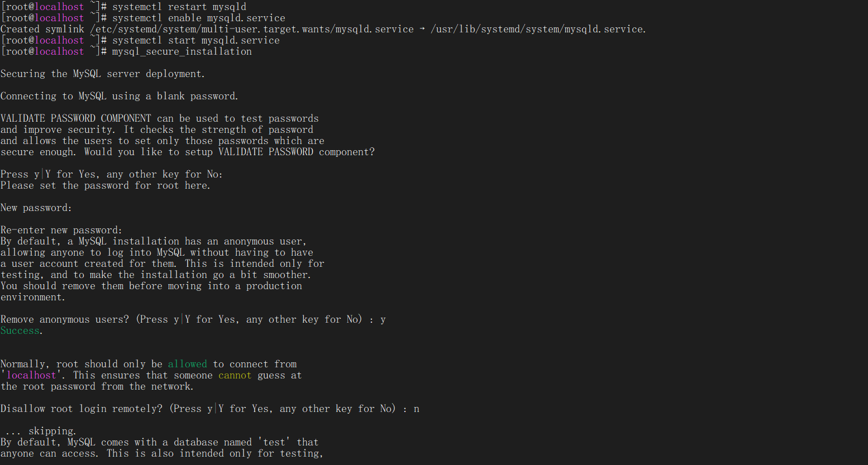Click 'Please set the password for root here.'
The image size is (868, 465).
(106, 185)
